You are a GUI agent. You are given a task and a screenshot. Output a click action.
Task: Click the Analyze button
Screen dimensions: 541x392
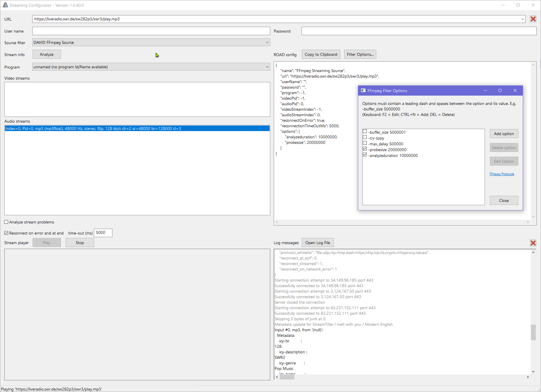[46, 54]
